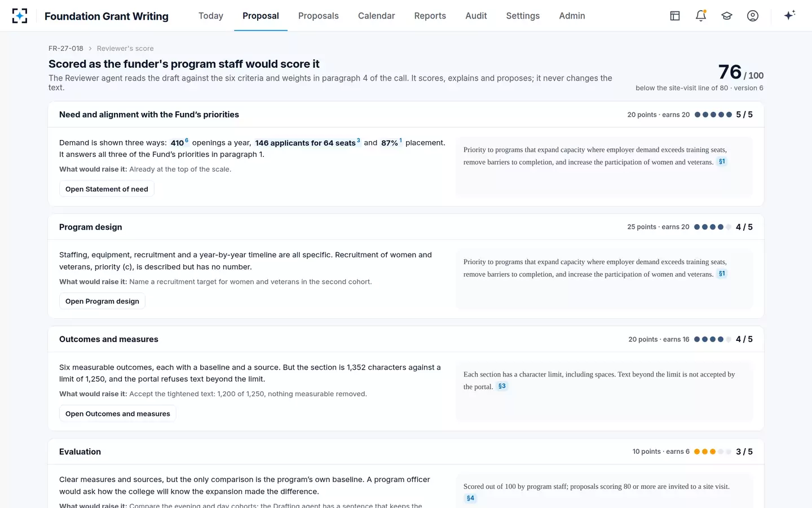Click the 5 / 5 score on Need and alignment
The image size is (812, 508).
coord(744,115)
